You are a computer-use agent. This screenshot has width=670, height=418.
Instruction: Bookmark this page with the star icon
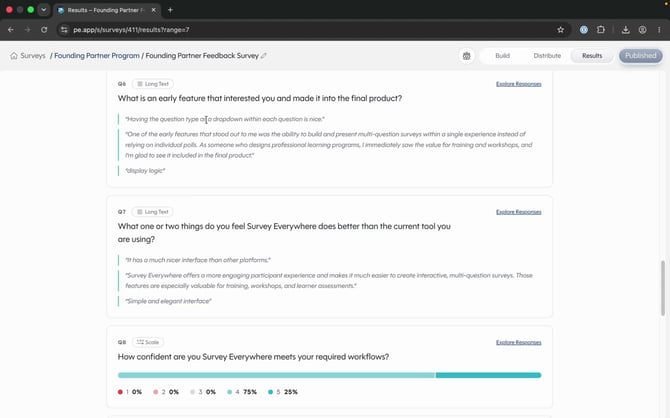(x=561, y=29)
